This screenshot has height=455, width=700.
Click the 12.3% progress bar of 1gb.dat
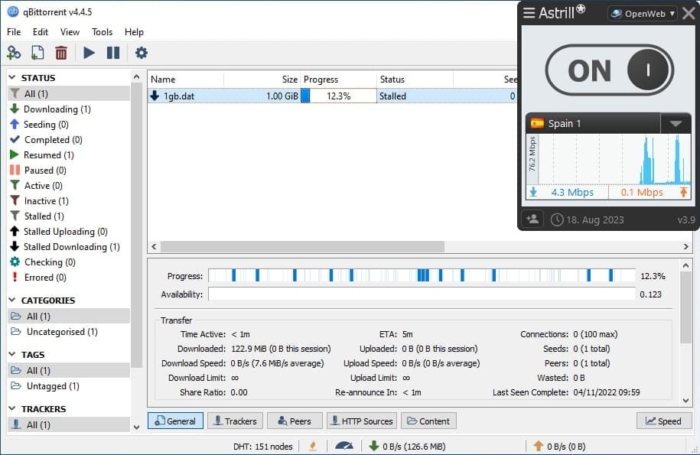click(x=339, y=96)
